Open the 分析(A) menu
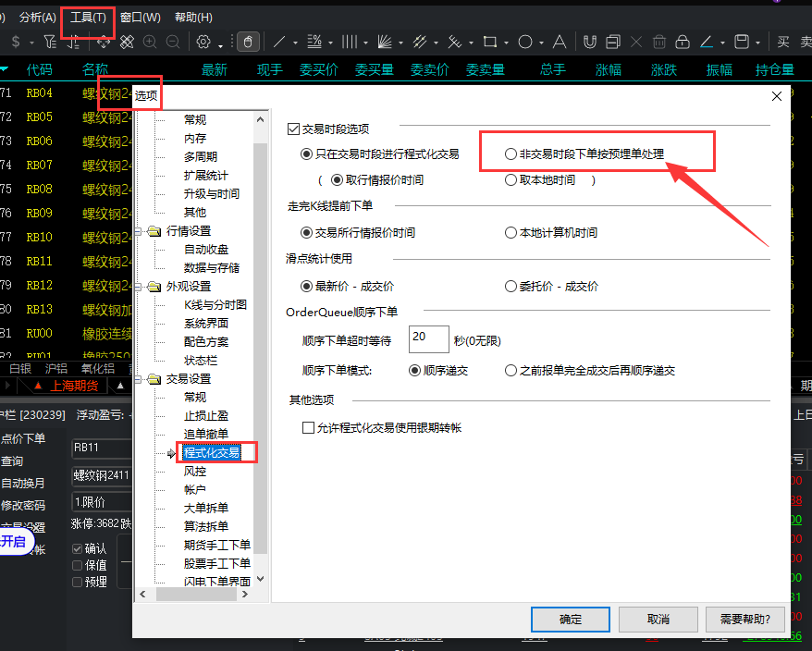This screenshot has width=812, height=651. pyautogui.click(x=38, y=18)
